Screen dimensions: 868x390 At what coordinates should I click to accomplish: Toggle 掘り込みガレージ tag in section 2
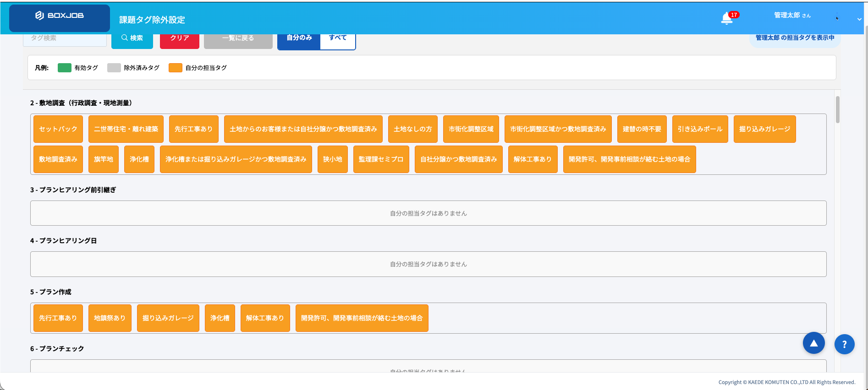765,129
